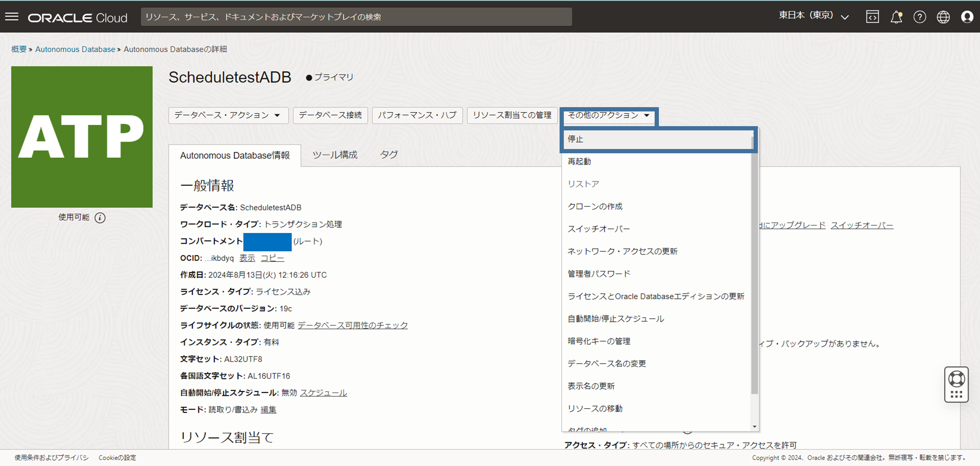Open the user profile avatar menu

click(x=967, y=17)
